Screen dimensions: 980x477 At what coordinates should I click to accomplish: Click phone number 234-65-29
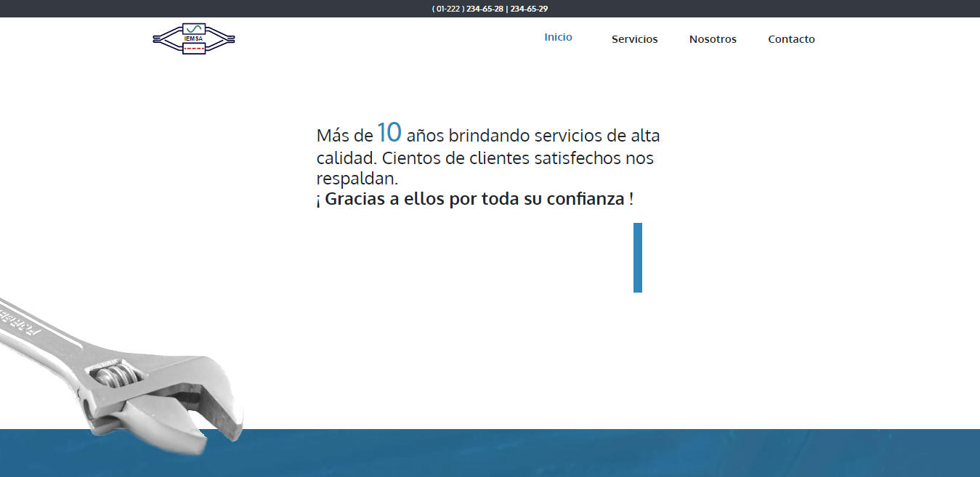click(529, 9)
